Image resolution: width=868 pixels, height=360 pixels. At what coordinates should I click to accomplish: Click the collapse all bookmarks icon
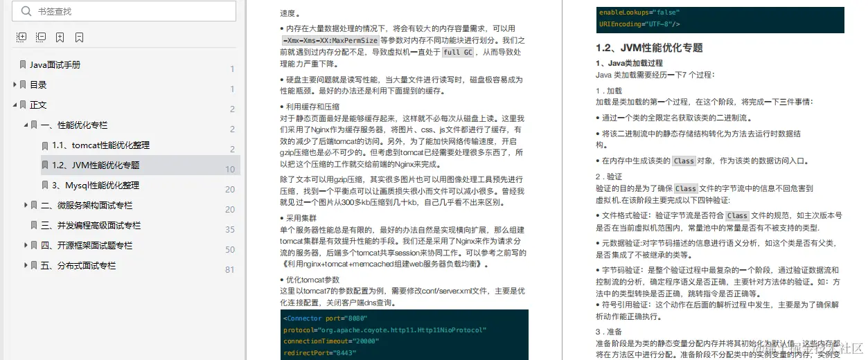click(41, 37)
